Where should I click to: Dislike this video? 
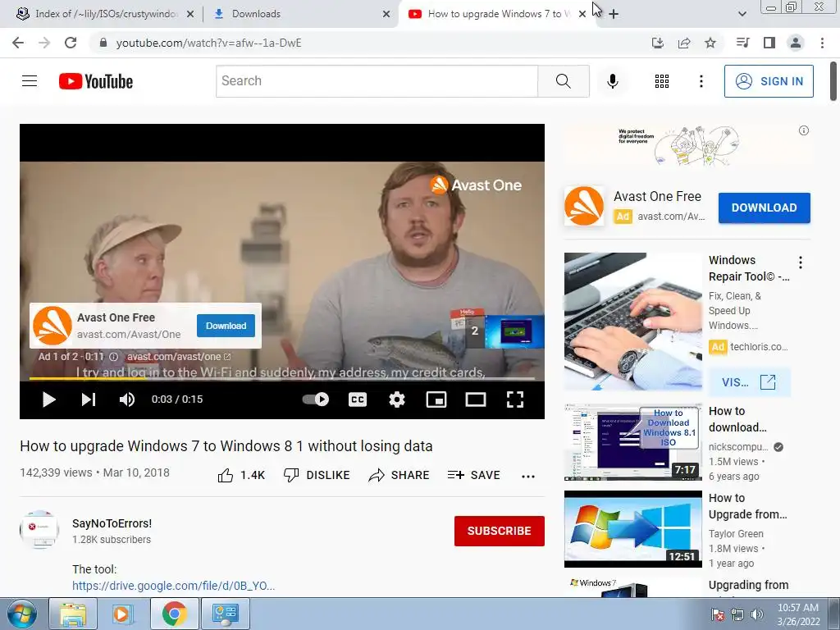tap(317, 475)
